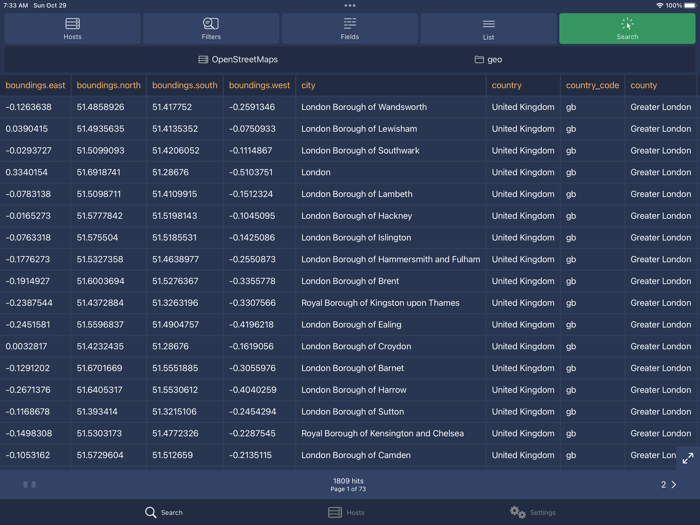Image resolution: width=700 pixels, height=525 pixels.
Task: Expand table to full screen
Action: click(688, 458)
